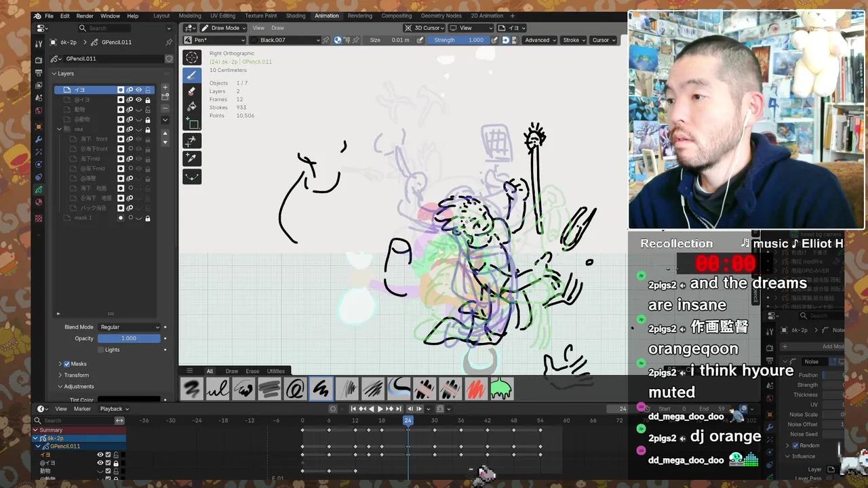The image size is (868, 488).
Task: Toggle fake user shield for GPencil.011
Action: [x=168, y=59]
